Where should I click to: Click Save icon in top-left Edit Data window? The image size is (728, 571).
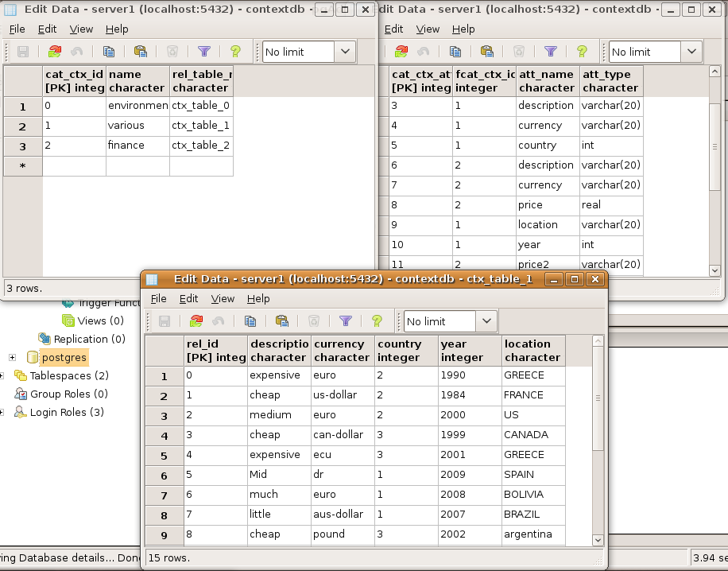click(x=23, y=52)
